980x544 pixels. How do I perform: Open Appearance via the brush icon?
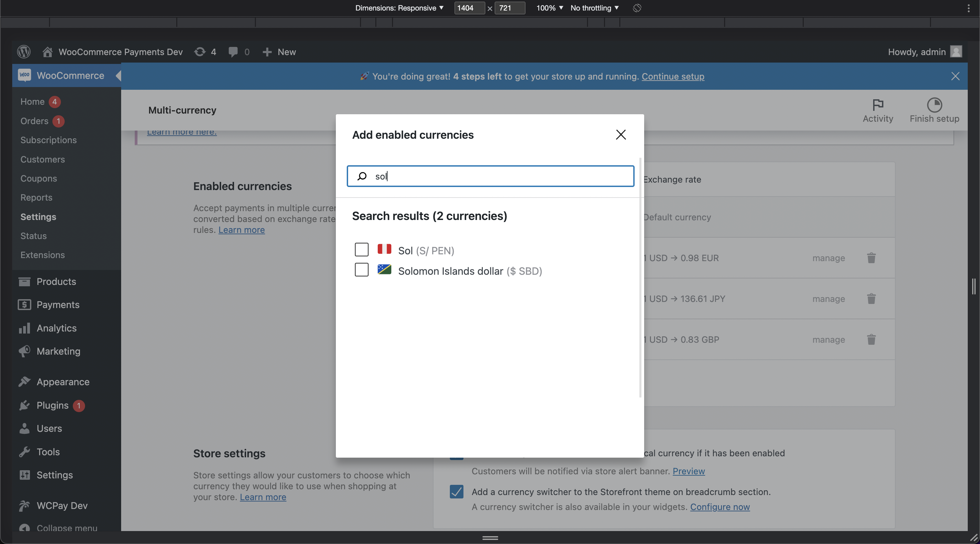pos(24,382)
